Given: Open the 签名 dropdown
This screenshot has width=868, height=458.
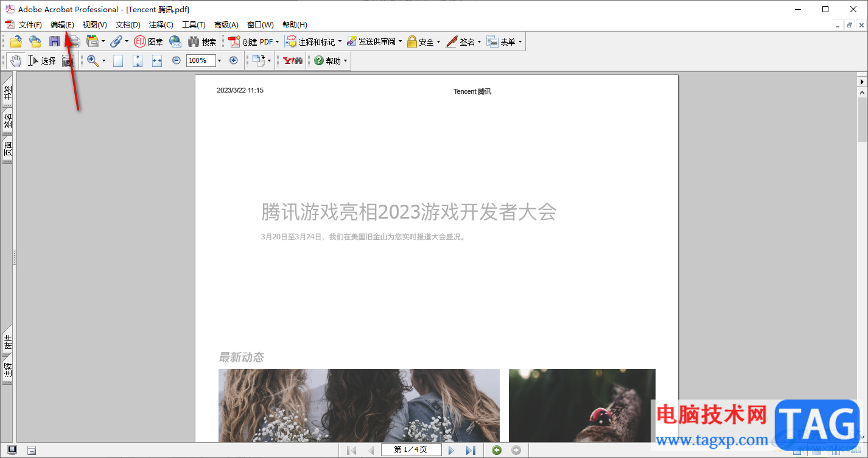Looking at the screenshot, I should (x=479, y=42).
